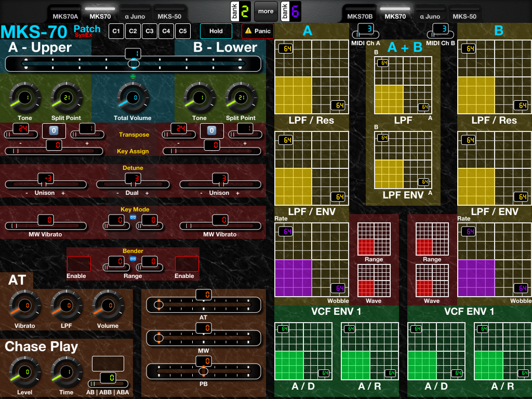Switch to the MKS70B tab

360,14
